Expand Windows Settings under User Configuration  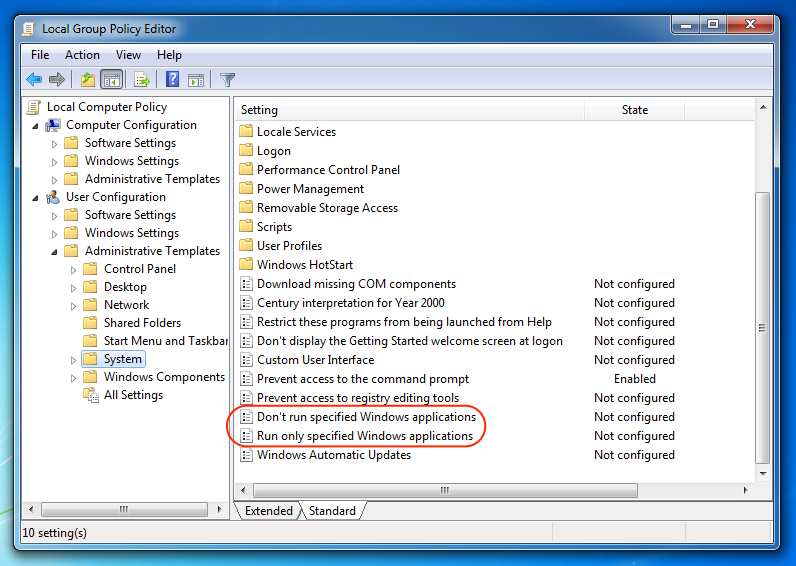(x=54, y=234)
